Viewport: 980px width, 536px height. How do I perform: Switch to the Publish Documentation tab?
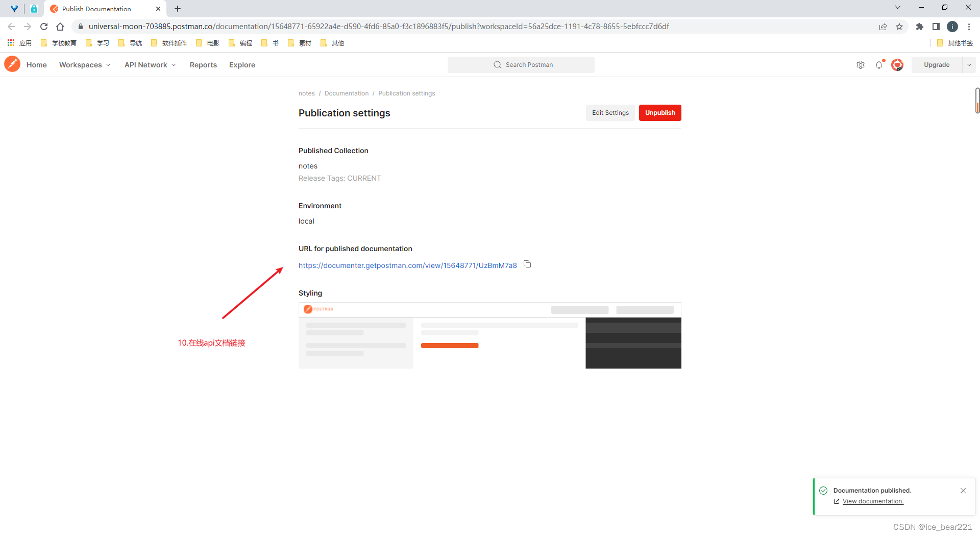click(106, 9)
